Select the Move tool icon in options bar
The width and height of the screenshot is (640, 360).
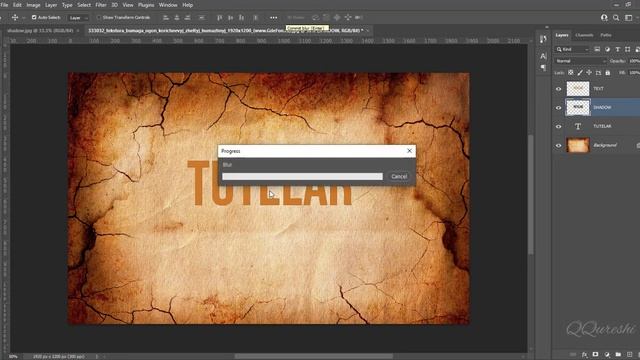click(15, 18)
